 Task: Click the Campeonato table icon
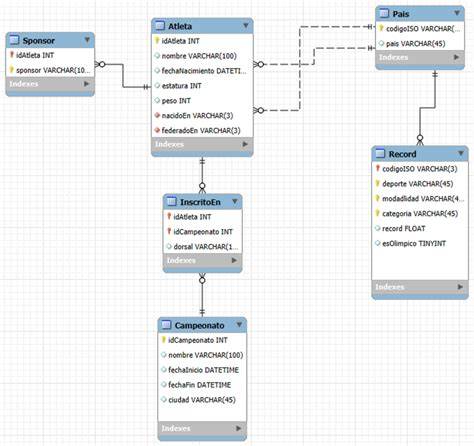[x=166, y=325]
